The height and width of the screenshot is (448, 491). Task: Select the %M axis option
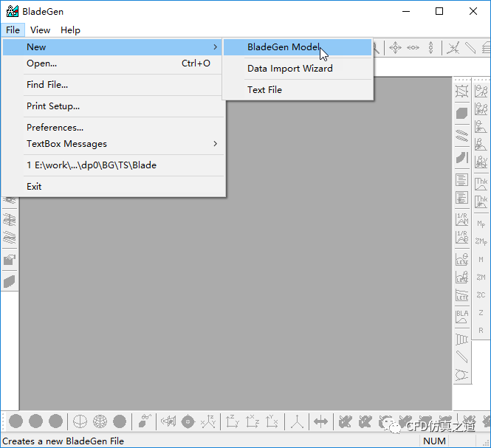click(481, 277)
